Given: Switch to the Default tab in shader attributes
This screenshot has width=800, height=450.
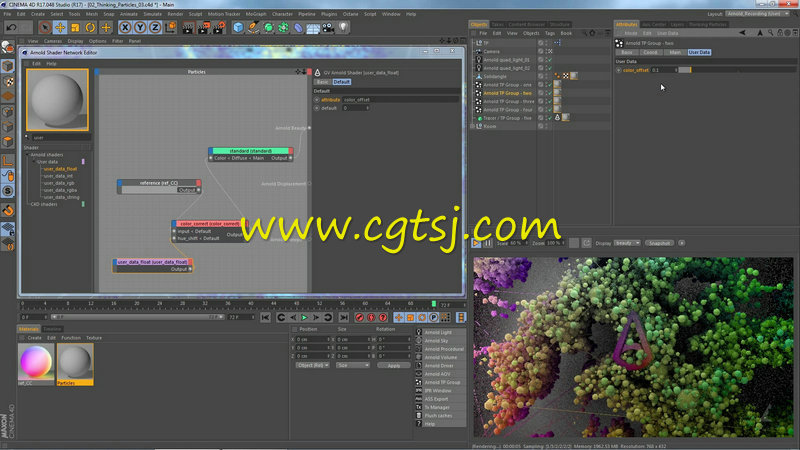Looking at the screenshot, I should pos(341,82).
